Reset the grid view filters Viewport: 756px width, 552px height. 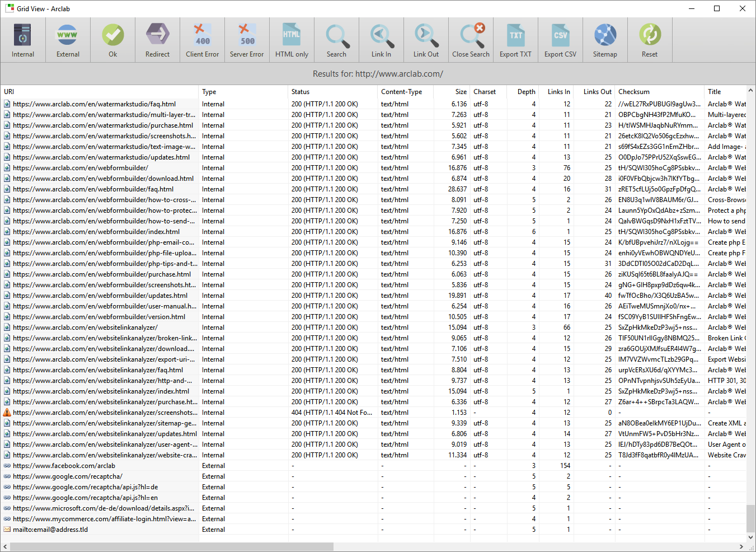coord(650,40)
